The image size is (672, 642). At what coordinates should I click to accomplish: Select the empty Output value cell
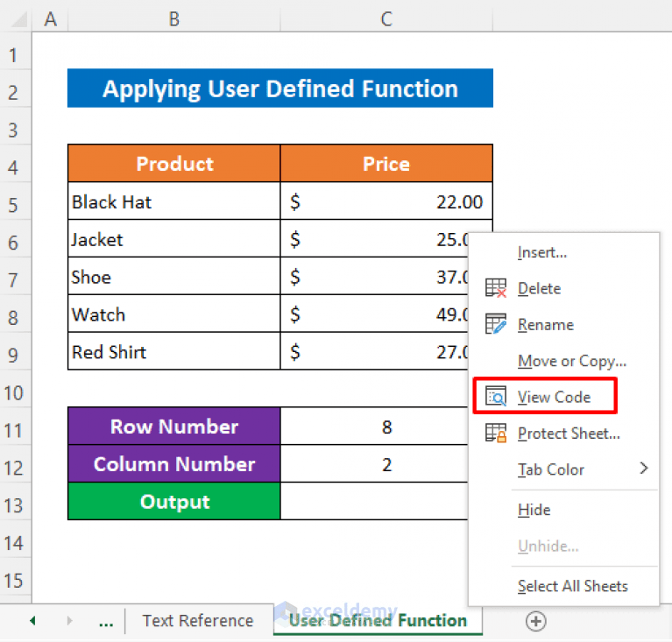[x=374, y=502]
